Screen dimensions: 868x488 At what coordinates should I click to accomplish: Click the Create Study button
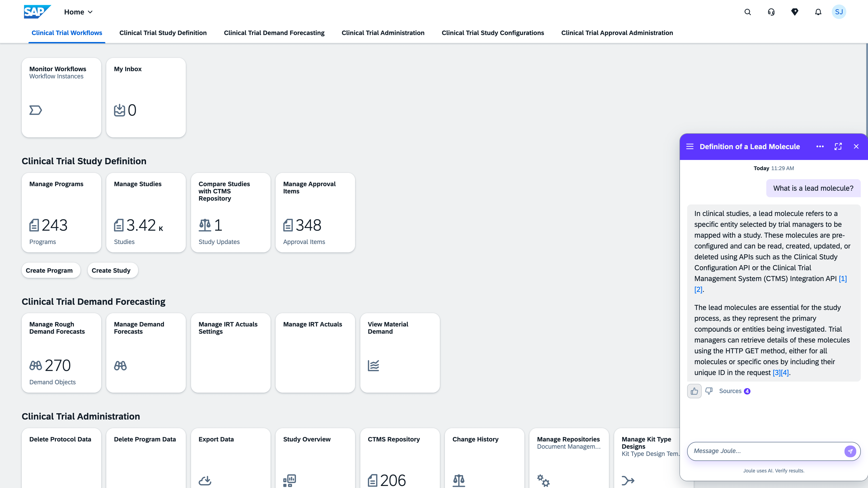tap(111, 270)
